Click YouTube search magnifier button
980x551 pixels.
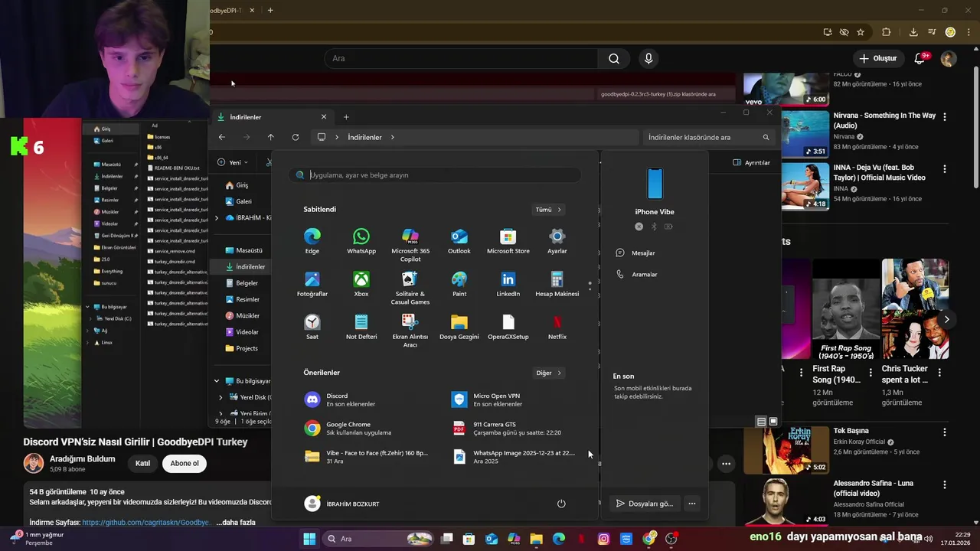point(614,58)
